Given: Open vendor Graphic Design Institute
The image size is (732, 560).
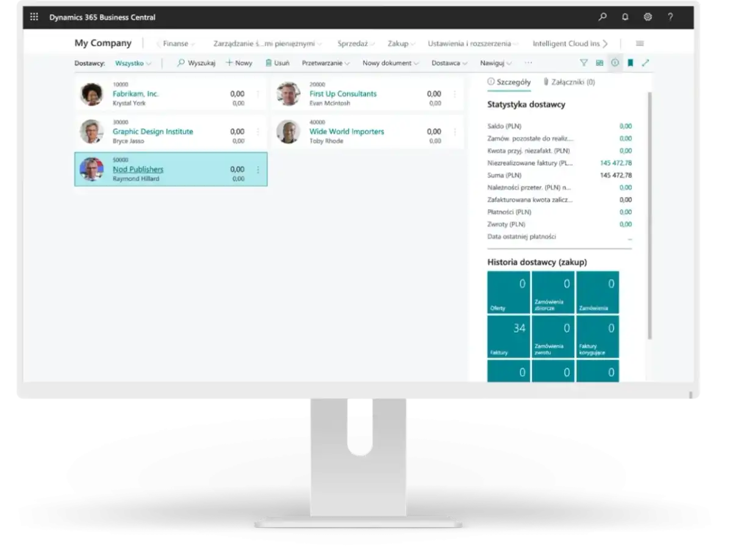Looking at the screenshot, I should click(152, 132).
